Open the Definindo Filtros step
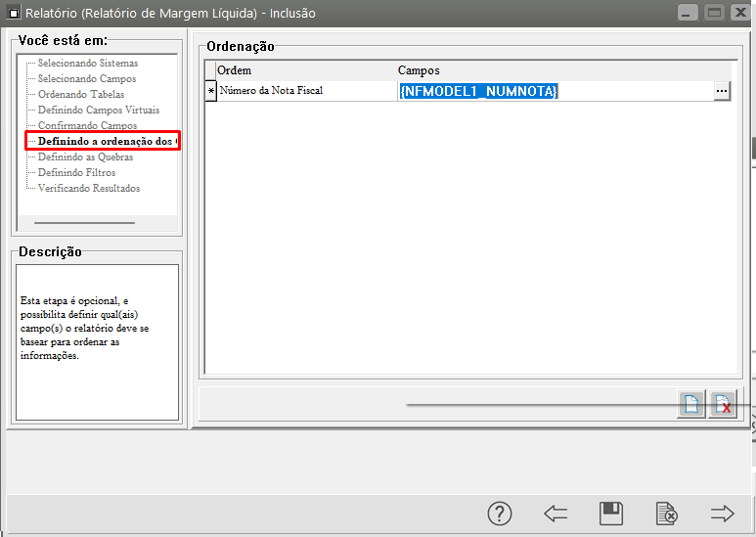The width and height of the screenshot is (756, 537). pos(76,173)
